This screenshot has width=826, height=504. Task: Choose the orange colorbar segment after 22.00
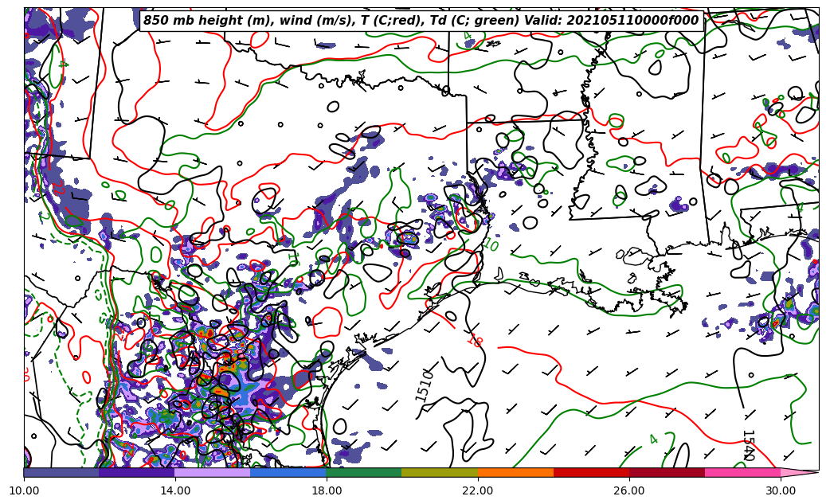[x=515, y=472]
